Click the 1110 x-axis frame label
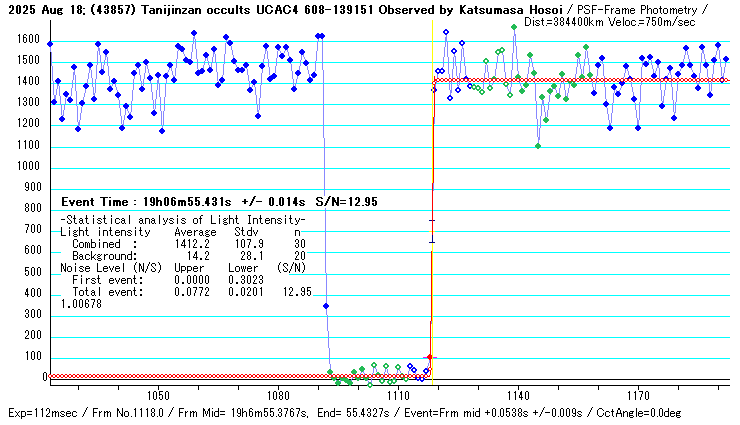Image resolution: width=740 pixels, height=425 pixels. point(397,397)
